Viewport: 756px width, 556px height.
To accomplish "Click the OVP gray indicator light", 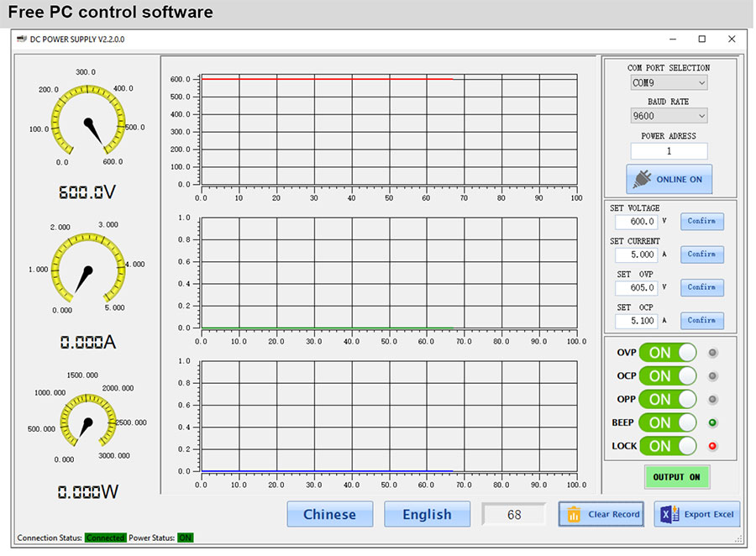I will pyautogui.click(x=712, y=353).
